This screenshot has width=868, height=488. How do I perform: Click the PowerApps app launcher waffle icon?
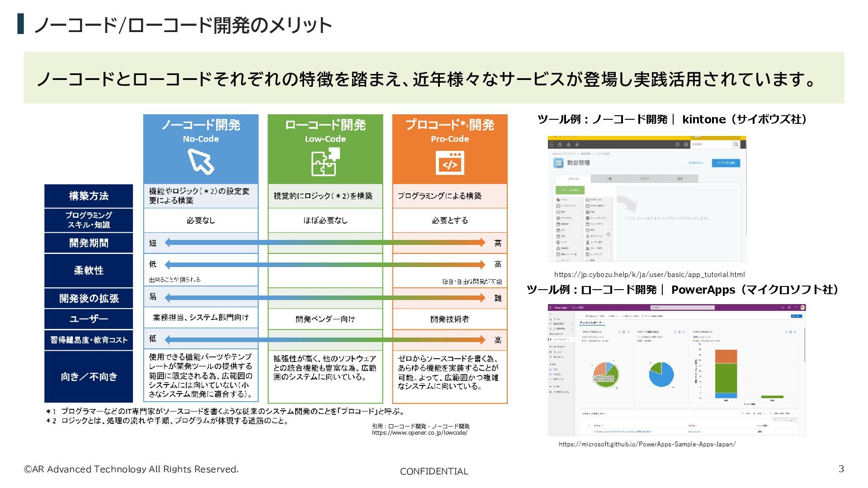click(550, 308)
